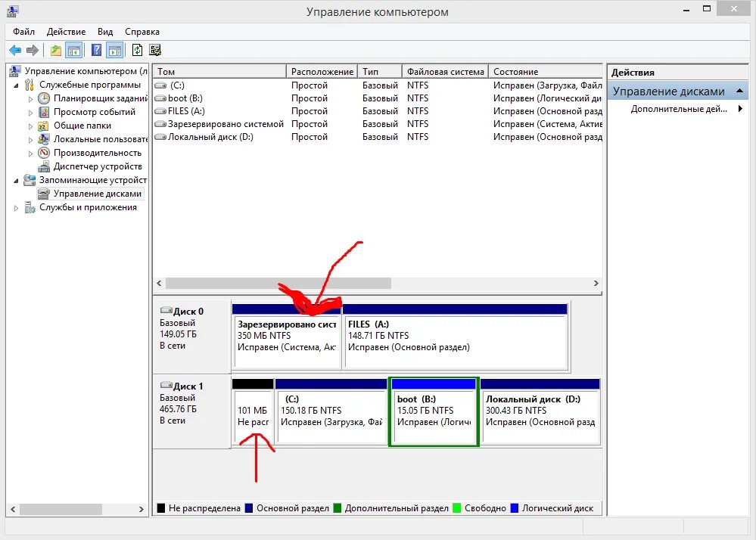This screenshot has width=756, height=540.
Task: Open the Файл menu
Action: (23, 32)
